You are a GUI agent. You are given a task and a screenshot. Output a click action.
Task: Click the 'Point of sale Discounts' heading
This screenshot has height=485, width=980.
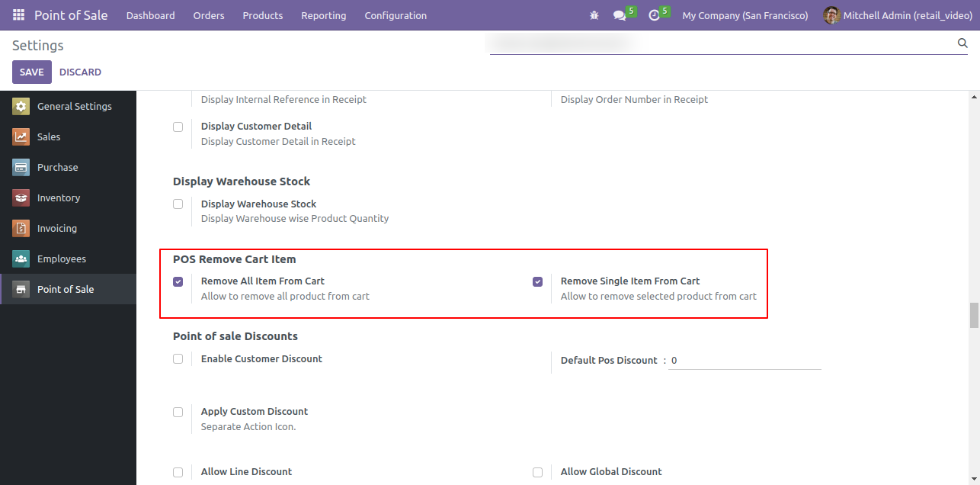point(235,336)
